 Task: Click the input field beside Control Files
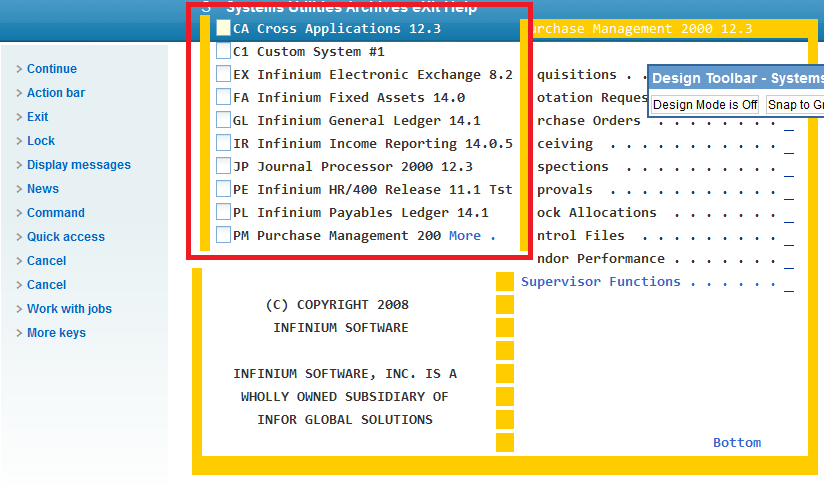tap(788, 239)
